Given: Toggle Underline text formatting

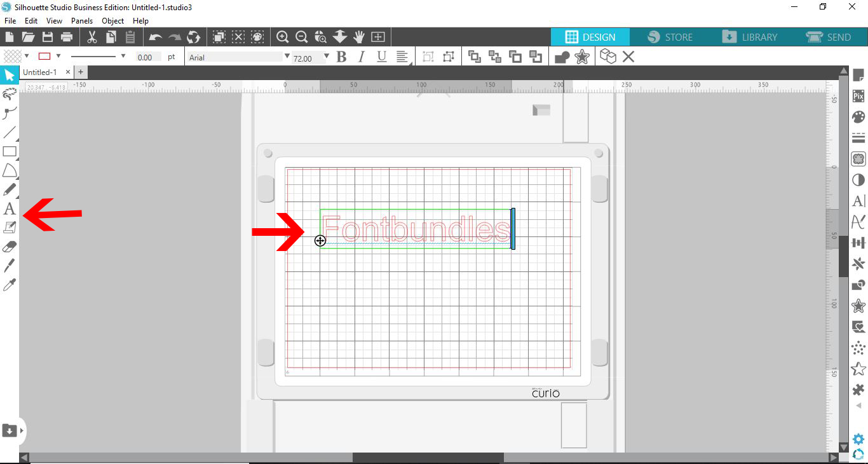Looking at the screenshot, I should 381,57.
